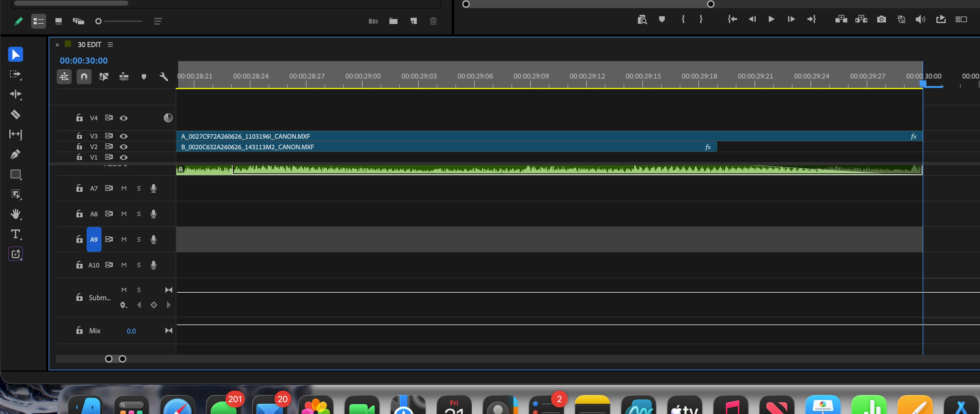
Task: Select clip A_0027C972A260626_1103196I_CANON.MXF
Action: (549, 136)
